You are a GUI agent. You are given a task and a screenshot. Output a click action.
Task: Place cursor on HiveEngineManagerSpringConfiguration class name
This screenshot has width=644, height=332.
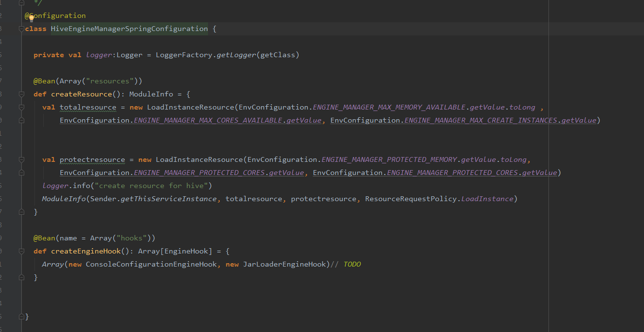coord(129,29)
